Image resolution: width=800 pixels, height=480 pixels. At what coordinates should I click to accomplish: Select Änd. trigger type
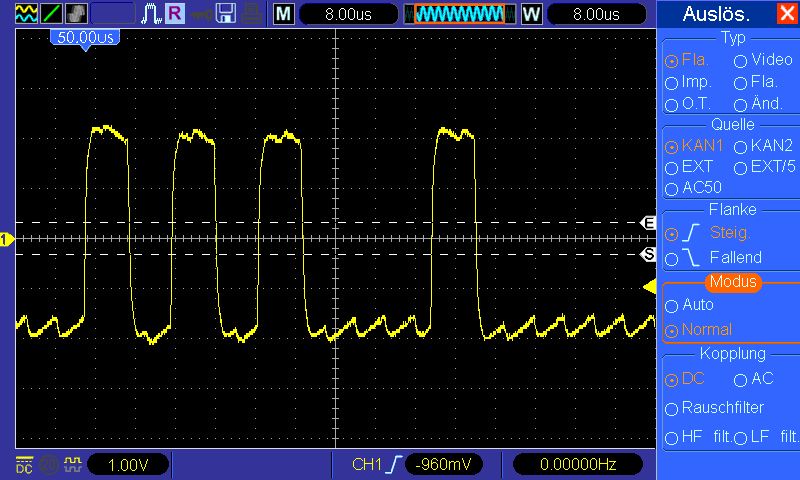[x=758, y=104]
